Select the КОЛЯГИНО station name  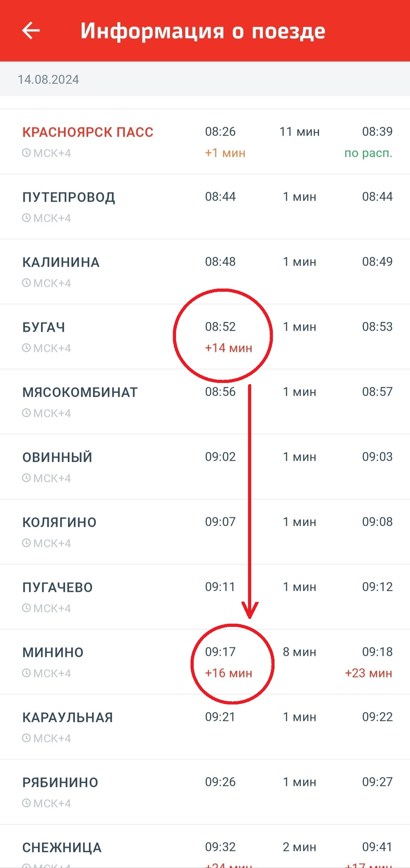point(59,522)
